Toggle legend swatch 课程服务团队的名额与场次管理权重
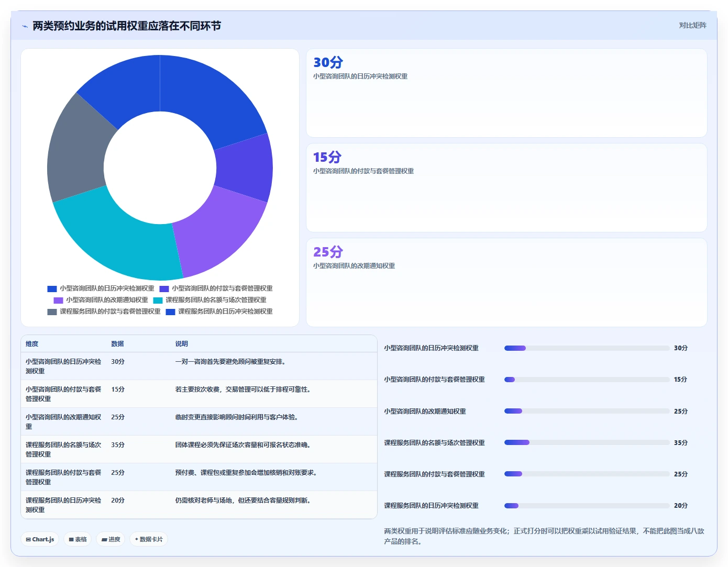Screen dimensions: 728x567 coord(158,300)
